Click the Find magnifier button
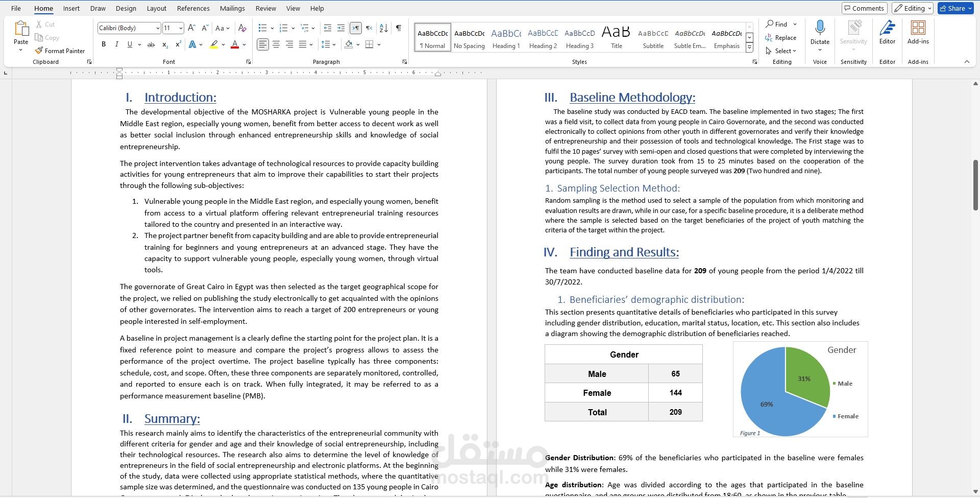Image resolution: width=980 pixels, height=498 pixels. (776, 24)
